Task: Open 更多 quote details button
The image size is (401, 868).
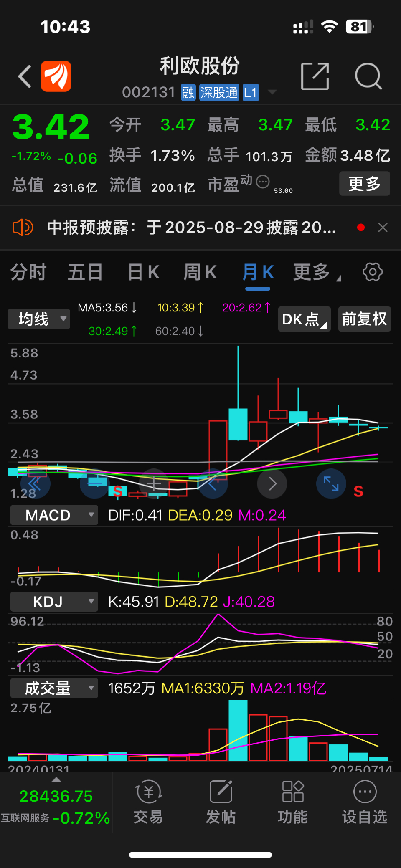Action: 364,184
